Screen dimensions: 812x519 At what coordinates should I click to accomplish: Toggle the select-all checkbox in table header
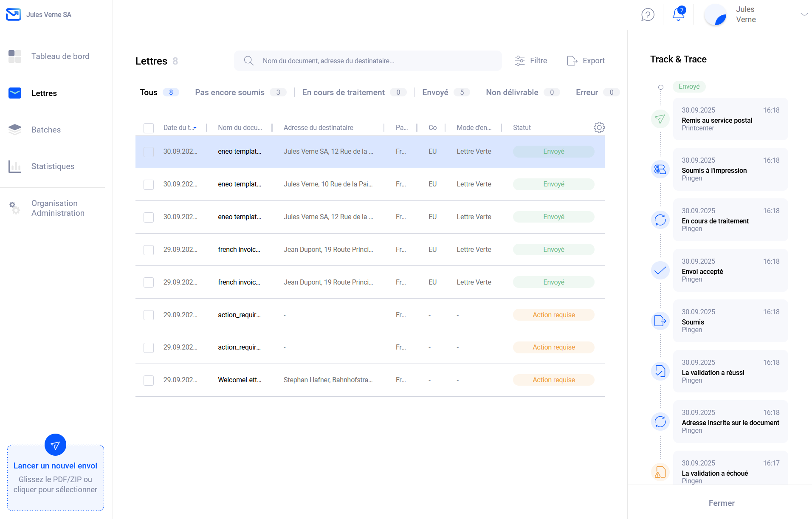click(x=149, y=128)
